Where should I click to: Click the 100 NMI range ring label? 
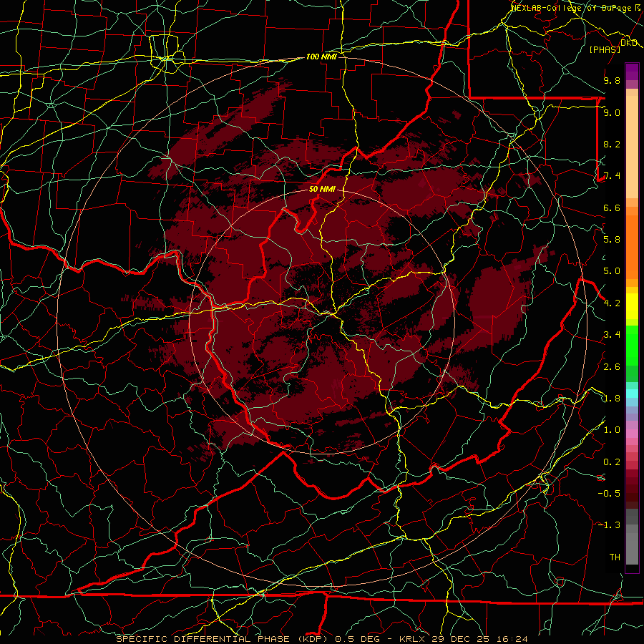click(321, 57)
